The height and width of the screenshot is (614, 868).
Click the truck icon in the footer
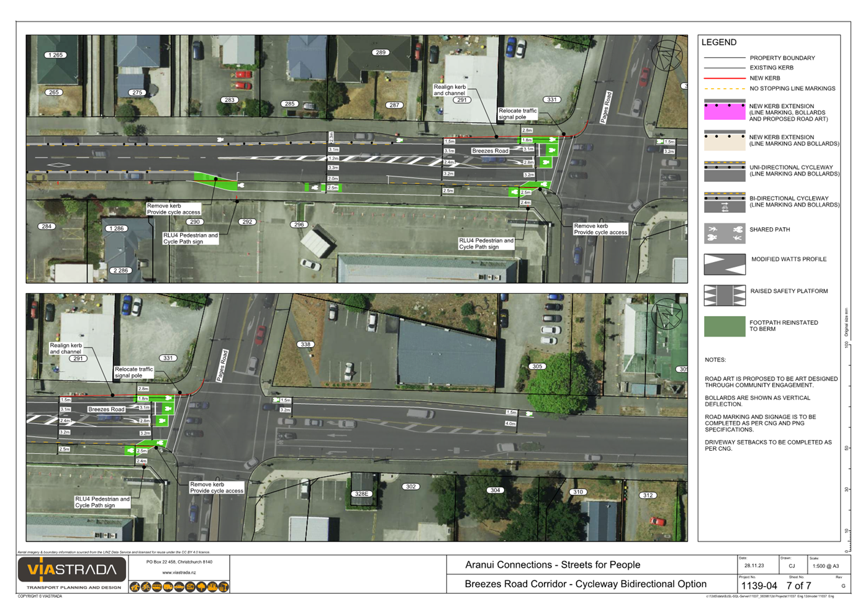point(168,587)
